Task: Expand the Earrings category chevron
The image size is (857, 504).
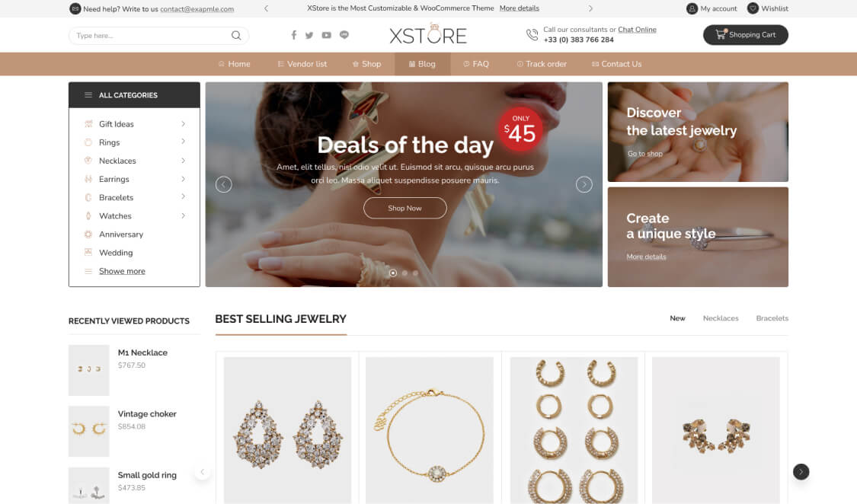Action: pos(183,179)
